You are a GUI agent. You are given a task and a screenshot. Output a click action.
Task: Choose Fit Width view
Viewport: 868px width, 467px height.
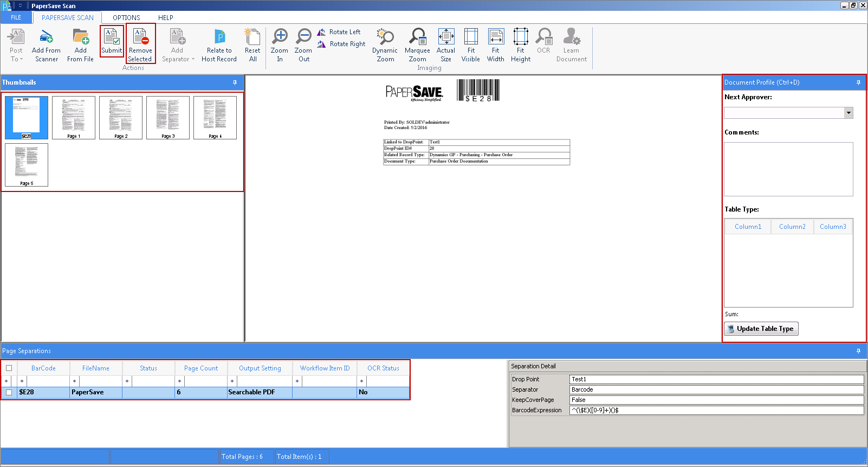[496, 46]
